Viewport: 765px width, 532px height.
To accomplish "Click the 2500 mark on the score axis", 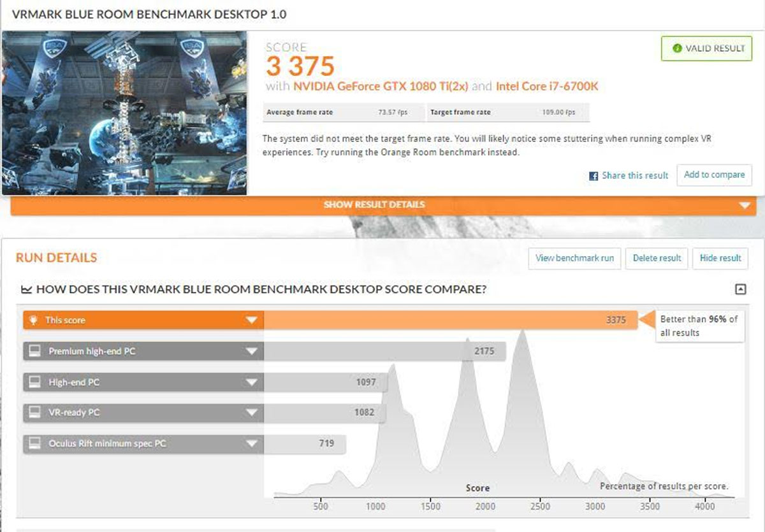I will [540, 507].
